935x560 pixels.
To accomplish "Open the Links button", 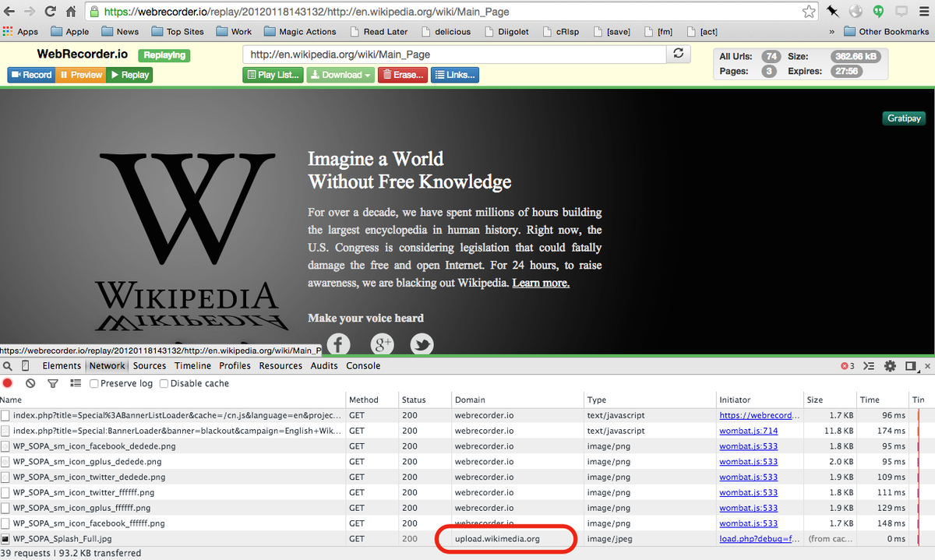I will coord(454,75).
